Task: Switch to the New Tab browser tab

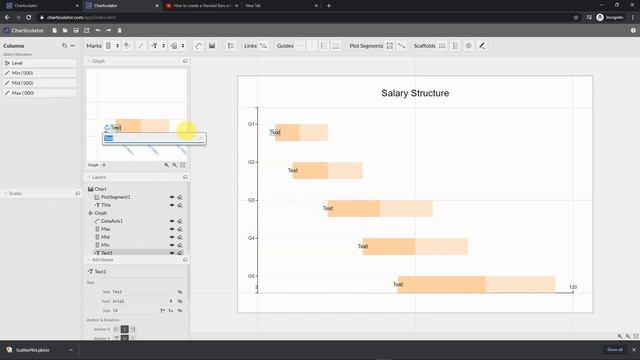Action: point(281,6)
